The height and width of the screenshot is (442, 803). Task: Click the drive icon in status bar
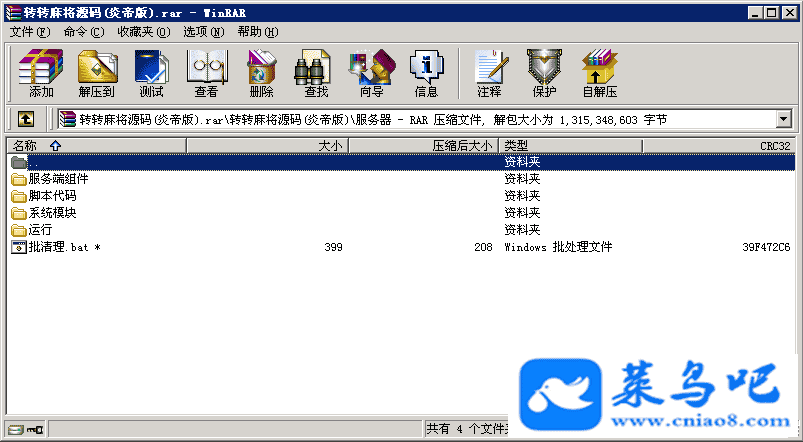click(16, 430)
